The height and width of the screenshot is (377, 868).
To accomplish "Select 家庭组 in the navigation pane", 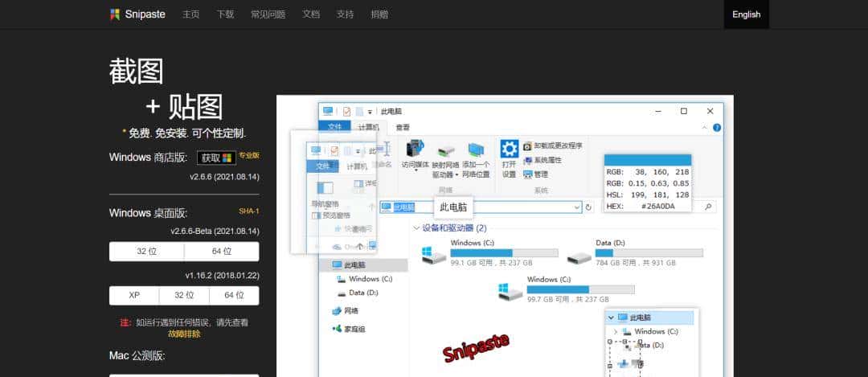I will click(349, 329).
